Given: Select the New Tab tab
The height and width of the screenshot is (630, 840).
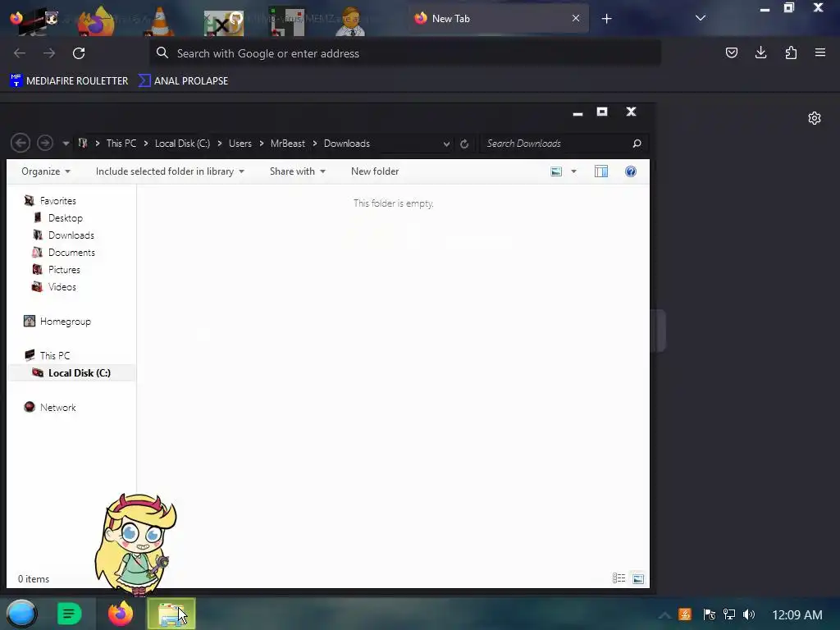Looking at the screenshot, I should 498,18.
